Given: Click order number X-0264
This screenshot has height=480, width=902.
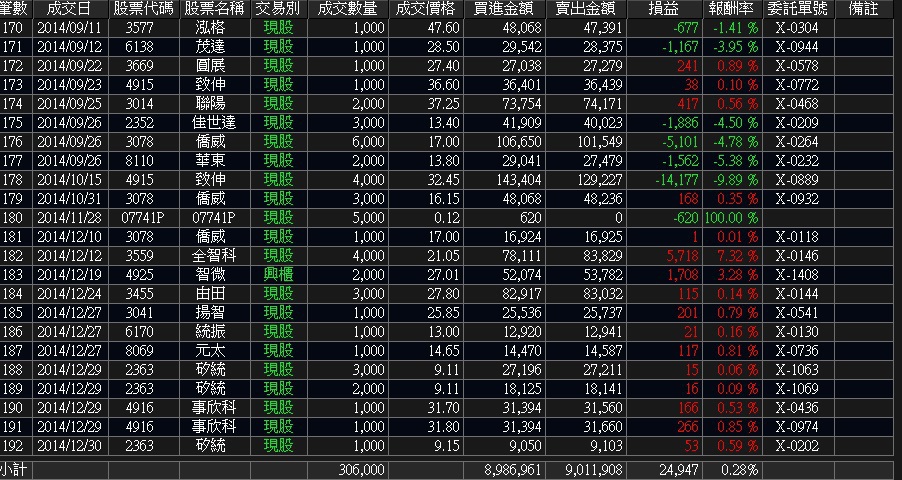Looking at the screenshot, I should (x=797, y=142).
